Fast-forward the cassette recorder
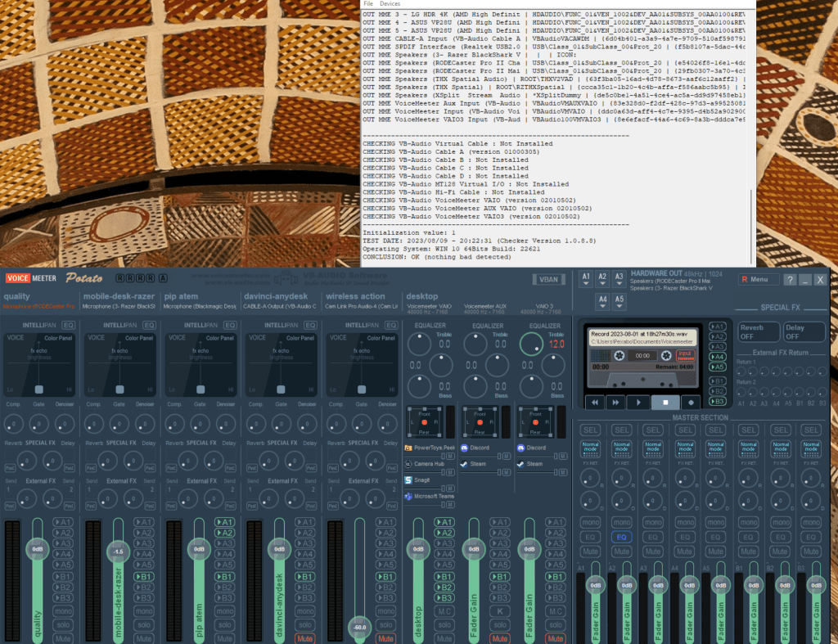Image resolution: width=838 pixels, height=644 pixels. 615,403
